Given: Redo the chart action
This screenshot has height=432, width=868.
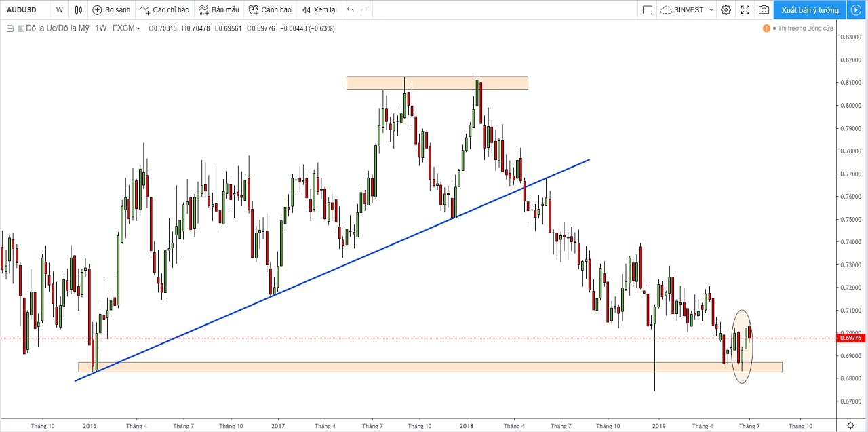Looking at the screenshot, I should click(x=365, y=9).
